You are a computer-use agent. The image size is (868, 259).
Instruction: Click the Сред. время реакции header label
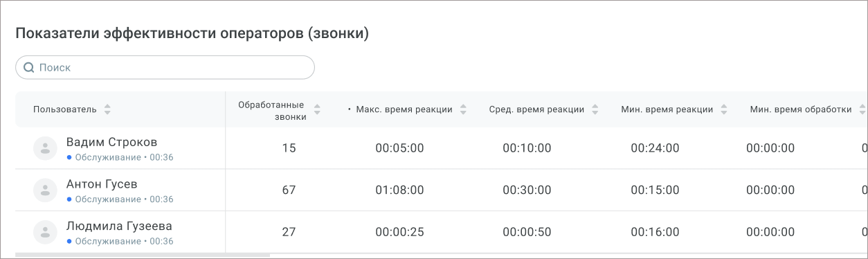(536, 109)
